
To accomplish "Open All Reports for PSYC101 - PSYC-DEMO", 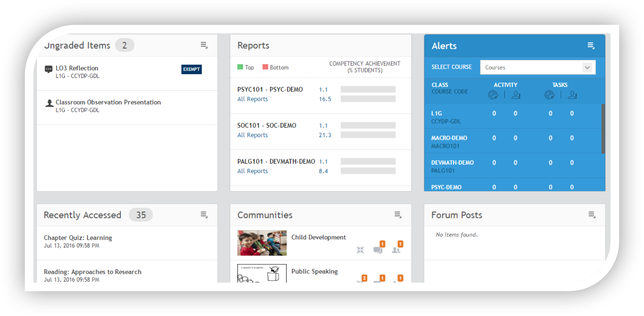I will [x=252, y=99].
